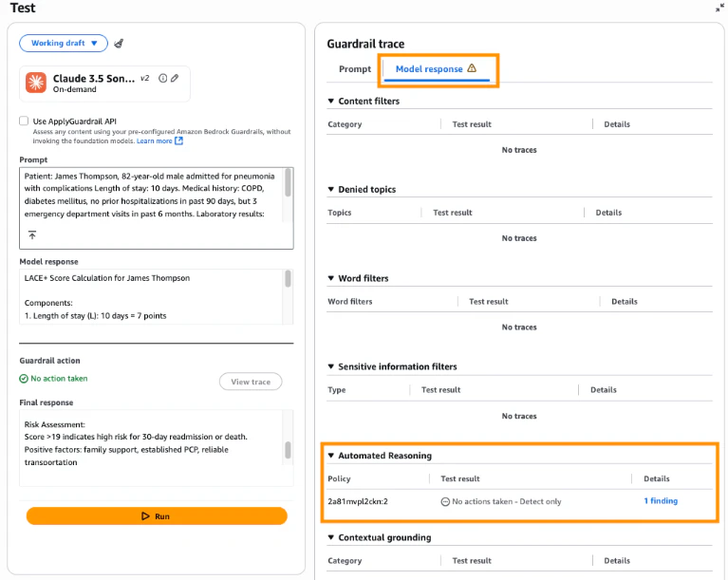
Task: Click the Guardrail trace heading
Action: [x=365, y=44]
